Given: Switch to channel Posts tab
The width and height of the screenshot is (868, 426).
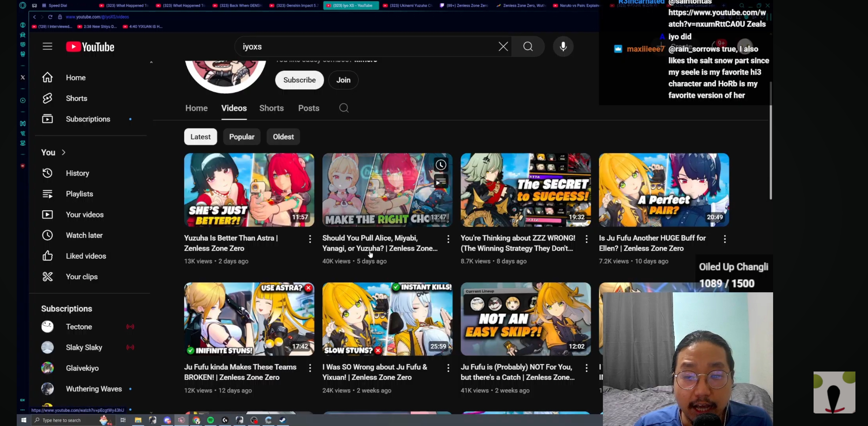Looking at the screenshot, I should tap(309, 108).
